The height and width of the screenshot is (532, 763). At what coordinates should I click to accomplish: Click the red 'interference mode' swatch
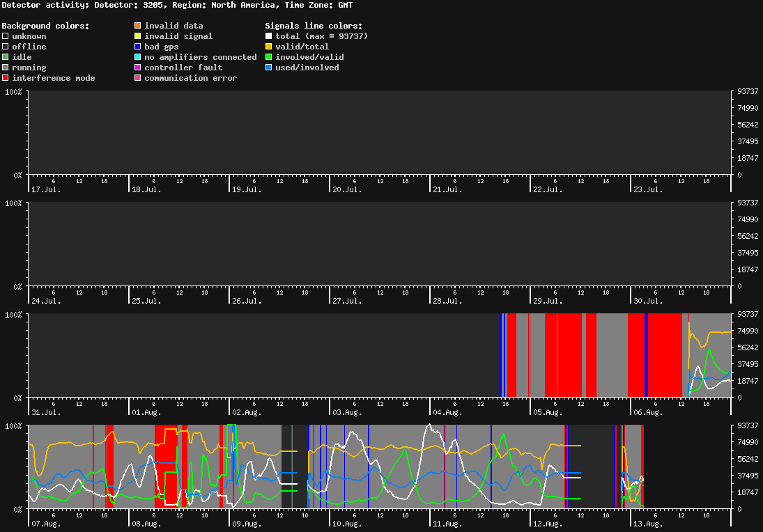pos(6,78)
